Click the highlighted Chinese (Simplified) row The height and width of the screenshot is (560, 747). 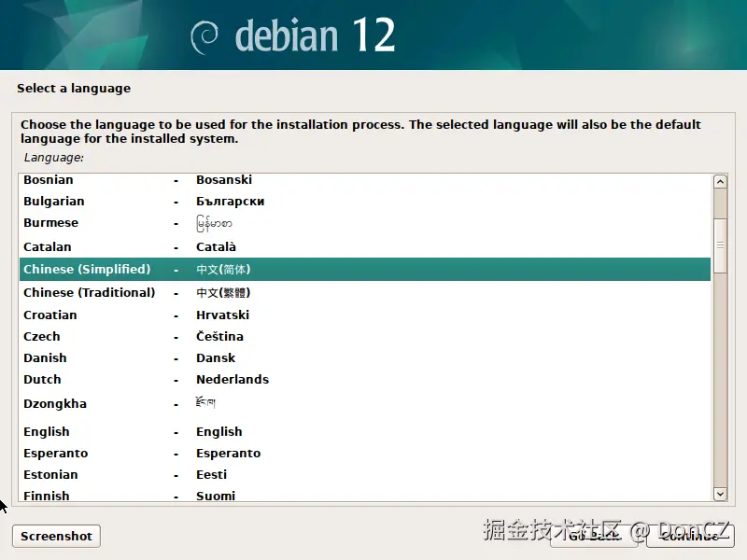coord(365,270)
